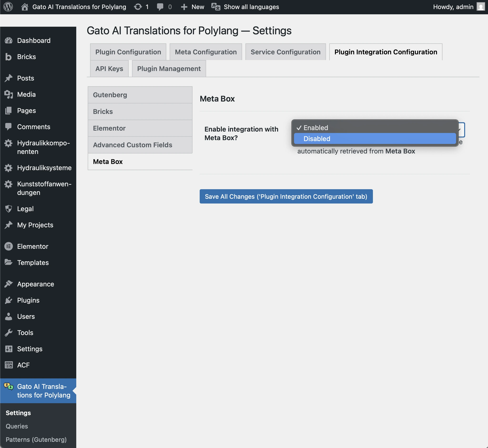
Task: Select the Elementor sidebar icon
Action: 9,246
